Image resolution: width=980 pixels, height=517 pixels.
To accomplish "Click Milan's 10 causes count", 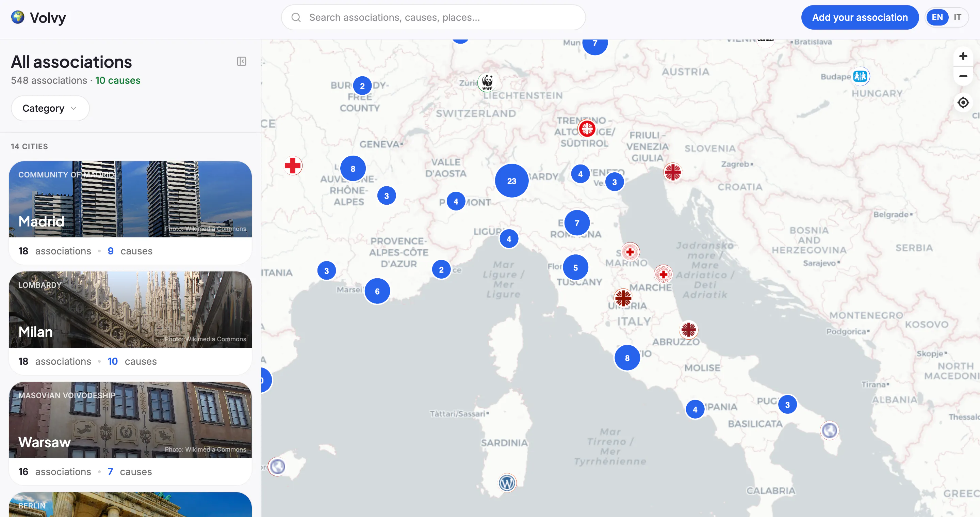I will click(x=132, y=361).
